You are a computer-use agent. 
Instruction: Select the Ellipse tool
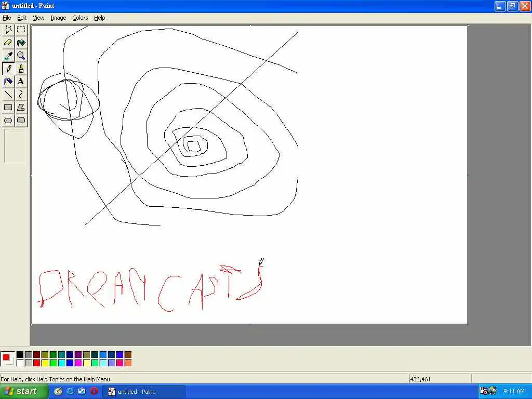pyautogui.click(x=8, y=121)
